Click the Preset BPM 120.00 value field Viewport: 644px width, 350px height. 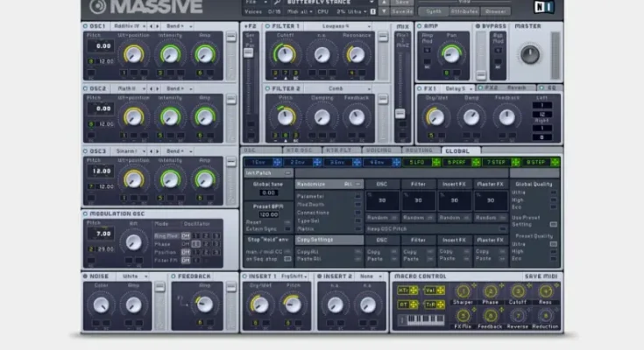(268, 213)
